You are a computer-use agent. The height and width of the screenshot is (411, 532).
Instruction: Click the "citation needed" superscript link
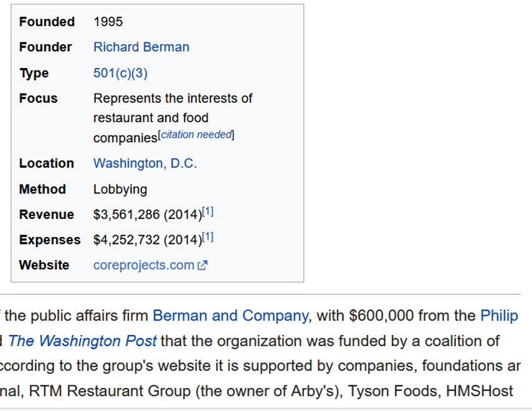pos(197,135)
